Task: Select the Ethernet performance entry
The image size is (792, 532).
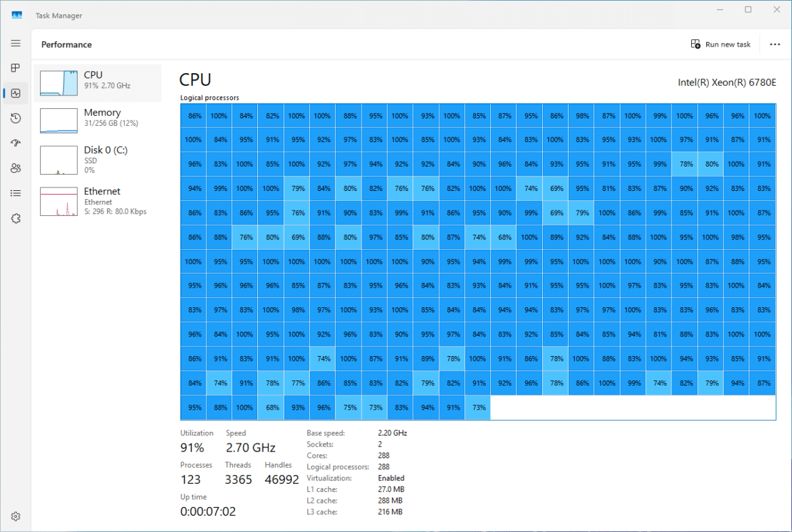Action: click(98, 201)
